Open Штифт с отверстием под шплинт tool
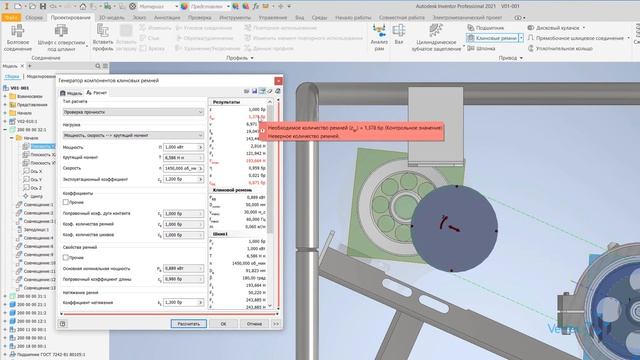The width and height of the screenshot is (640, 360). click(x=61, y=37)
